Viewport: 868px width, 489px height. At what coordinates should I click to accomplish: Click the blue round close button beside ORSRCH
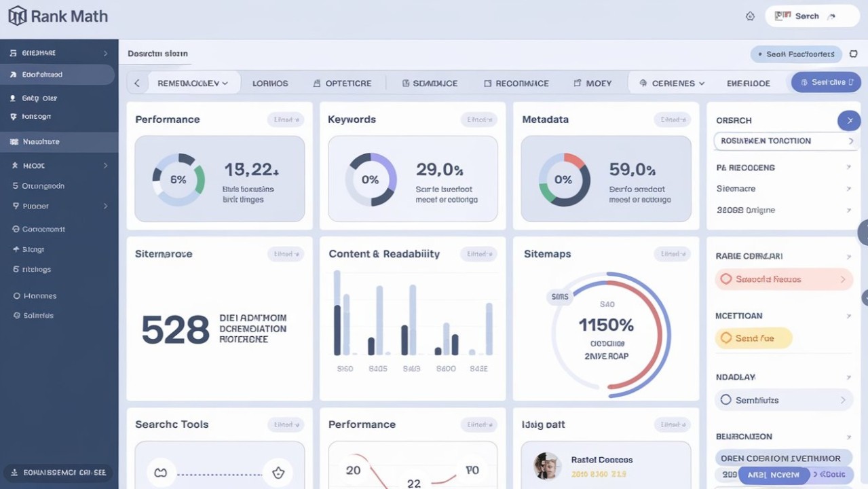point(849,120)
